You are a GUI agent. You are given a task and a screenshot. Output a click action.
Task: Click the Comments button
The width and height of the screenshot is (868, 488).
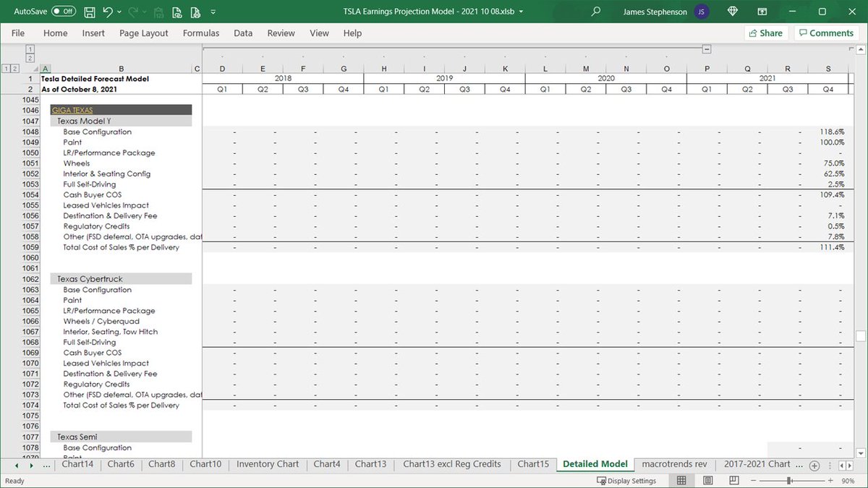click(825, 33)
